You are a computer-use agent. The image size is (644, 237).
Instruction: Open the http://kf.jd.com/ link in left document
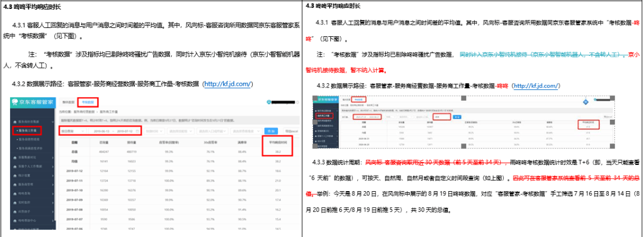tap(228, 84)
